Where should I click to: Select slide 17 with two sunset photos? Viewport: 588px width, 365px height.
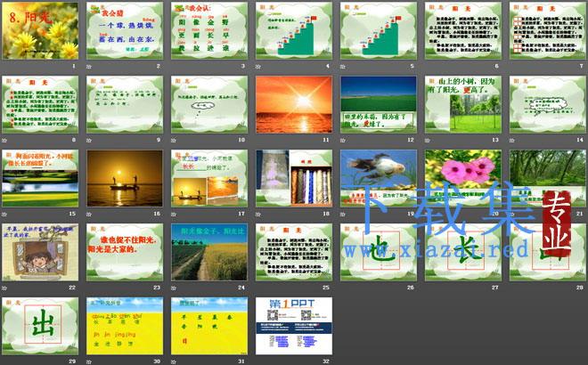pos(209,178)
